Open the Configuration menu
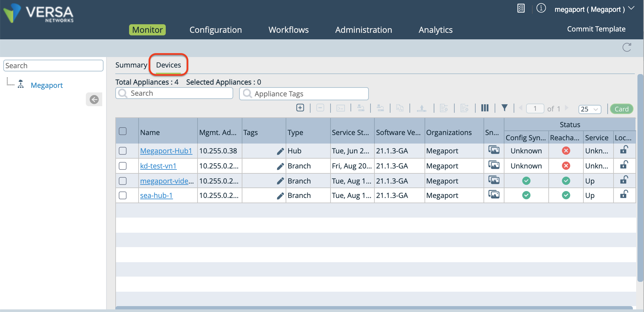 pos(216,30)
